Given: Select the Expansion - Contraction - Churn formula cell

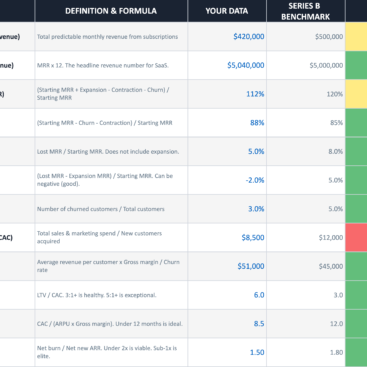Looking at the screenshot, I should click(x=111, y=94).
